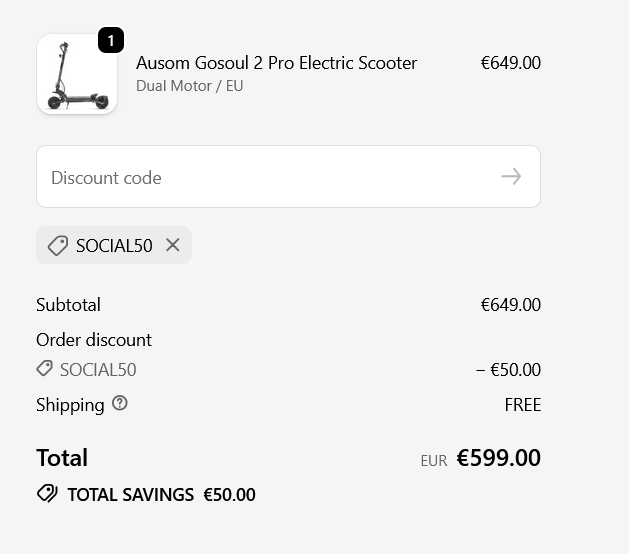This screenshot has width=629, height=554.
Task: Click the €649.00 product price beside the scooter name
Action: pyautogui.click(x=510, y=63)
